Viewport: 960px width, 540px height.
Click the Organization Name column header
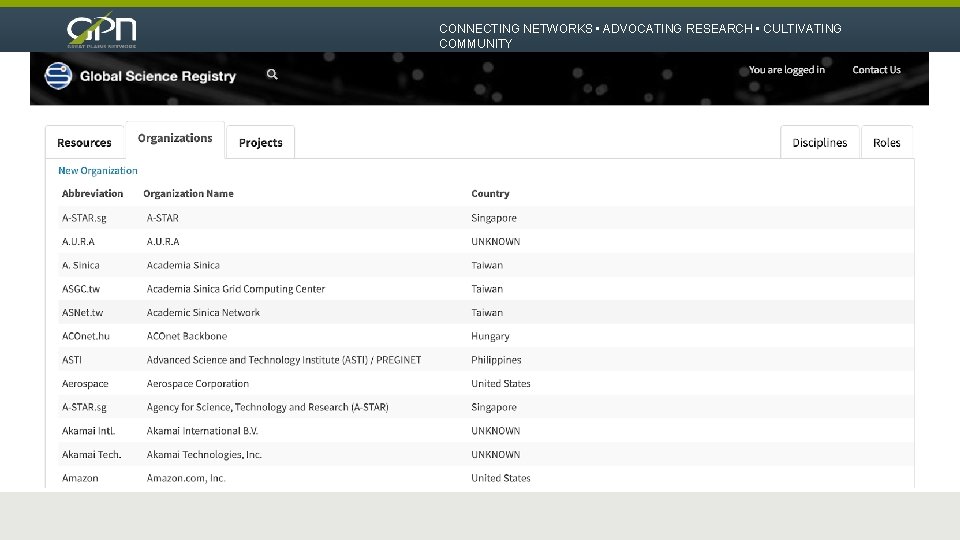[189, 193]
